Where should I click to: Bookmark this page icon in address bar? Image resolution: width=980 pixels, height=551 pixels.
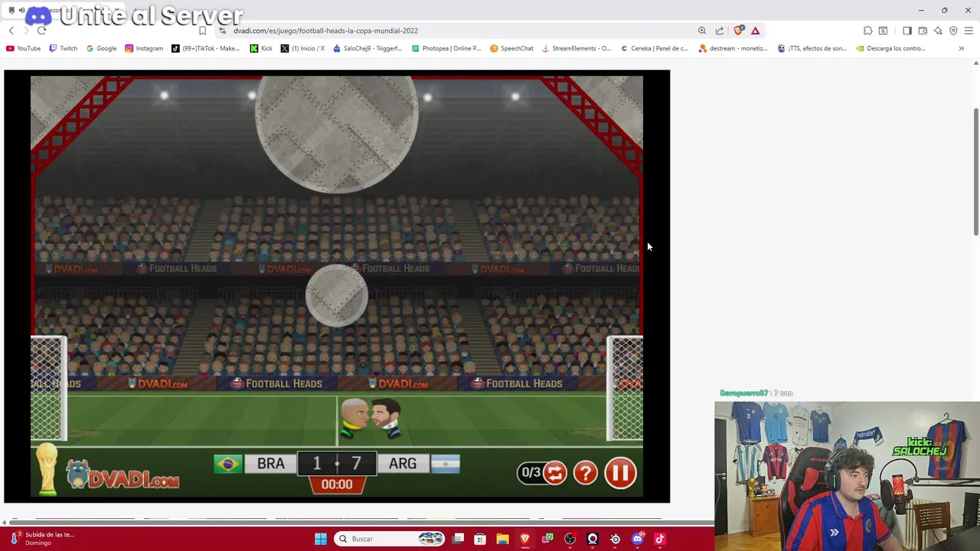pos(202,31)
